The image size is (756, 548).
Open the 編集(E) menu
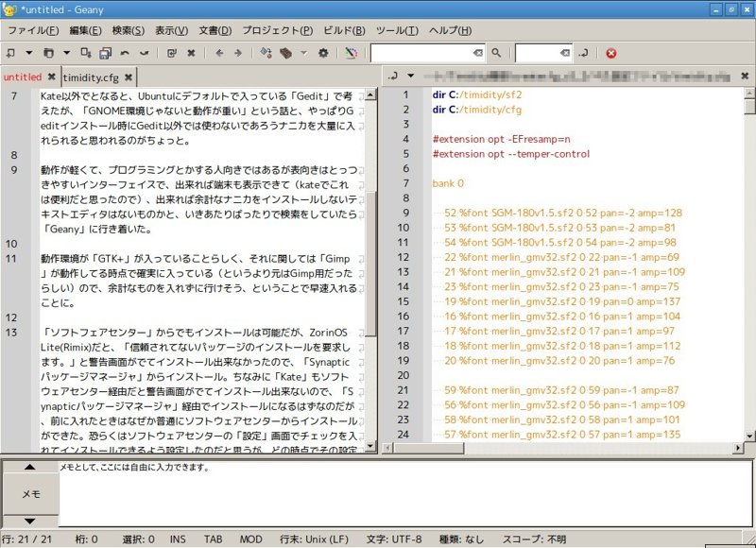(85, 30)
